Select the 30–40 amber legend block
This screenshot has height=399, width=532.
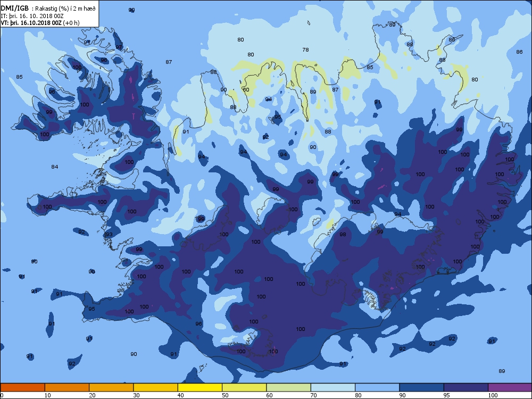(x=156, y=387)
